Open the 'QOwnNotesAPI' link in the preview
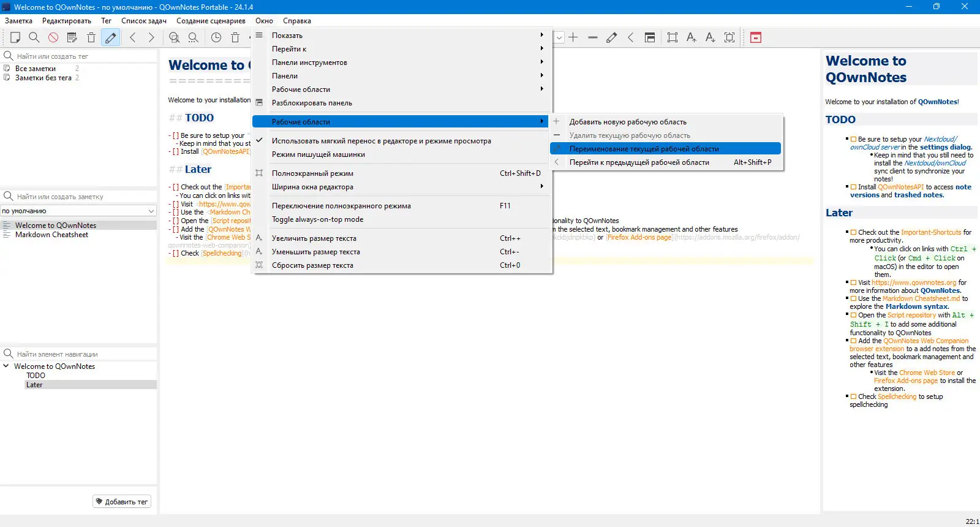The width and height of the screenshot is (980, 527). [x=900, y=187]
